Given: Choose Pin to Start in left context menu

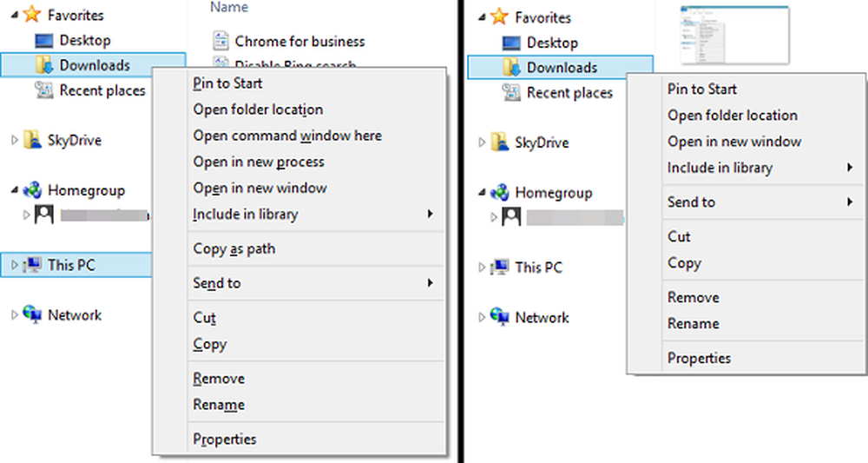Looking at the screenshot, I should point(299,83).
